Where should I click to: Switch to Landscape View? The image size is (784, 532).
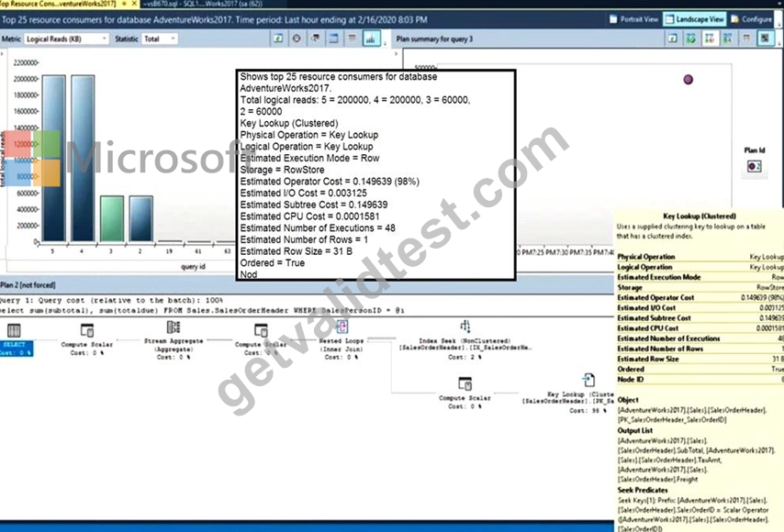tap(695, 19)
